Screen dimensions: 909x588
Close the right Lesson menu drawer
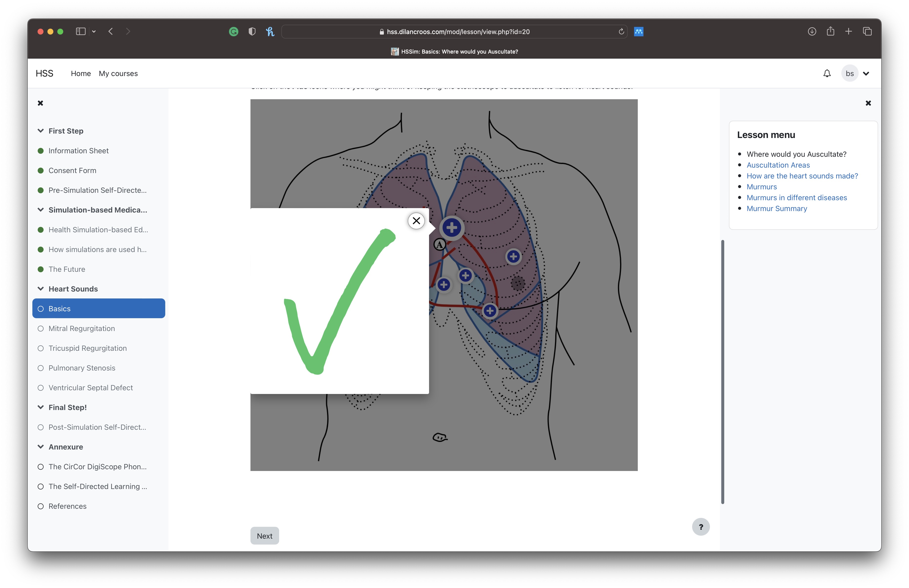click(x=868, y=103)
